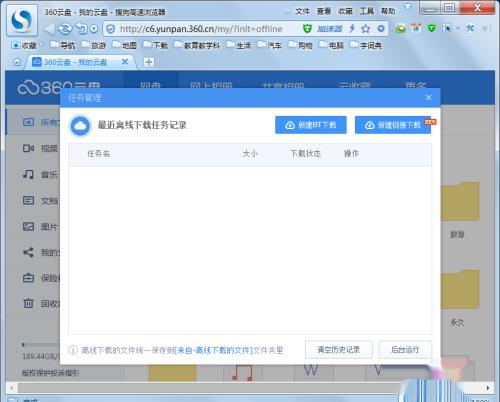Click the green WeChat-style toolbar extension icon

[x=401, y=29]
